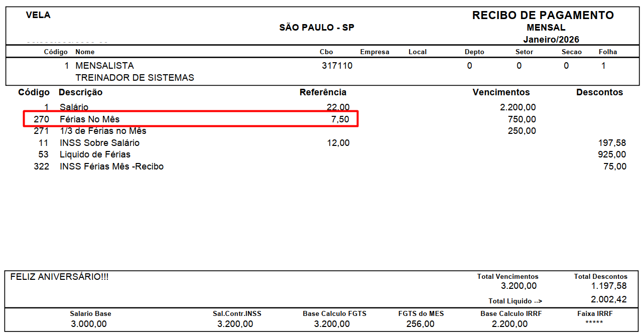Select the VELA company name
The width and height of the screenshot is (644, 334).
38,15
